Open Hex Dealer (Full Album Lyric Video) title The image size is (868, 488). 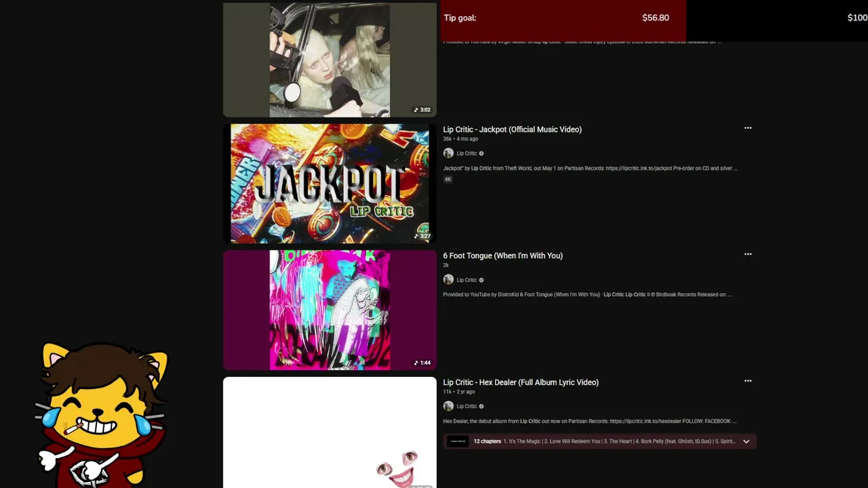[x=521, y=382]
